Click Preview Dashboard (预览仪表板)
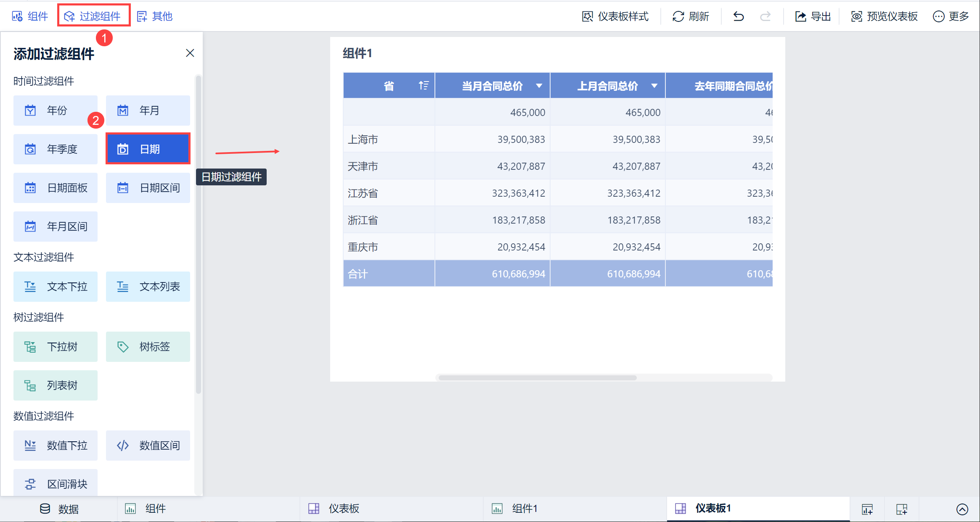Screen dimensions: 980x522 click(x=884, y=16)
